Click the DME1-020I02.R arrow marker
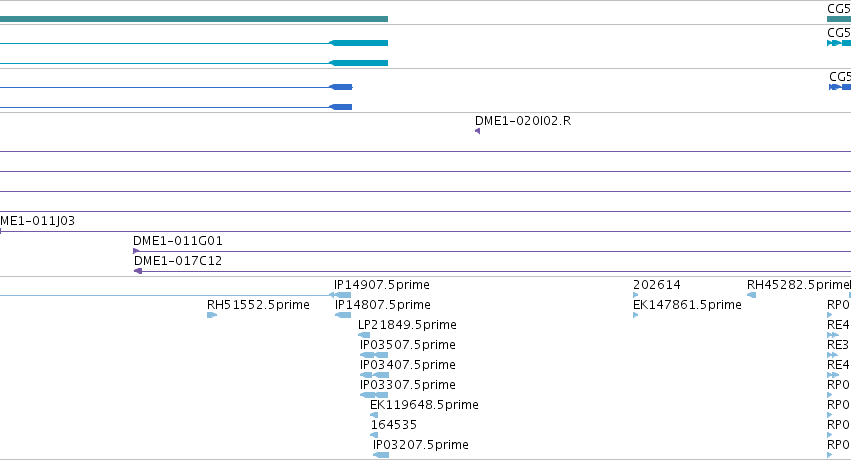Screen dimensions: 851x460 pyautogui.click(x=478, y=131)
